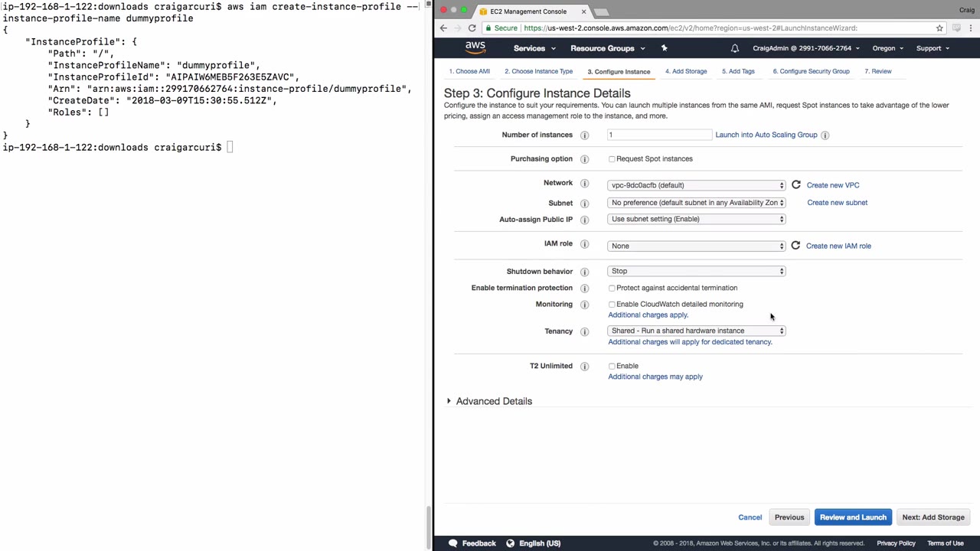Viewport: 980px width, 551px height.
Task: Go back in the browser
Action: click(x=443, y=28)
